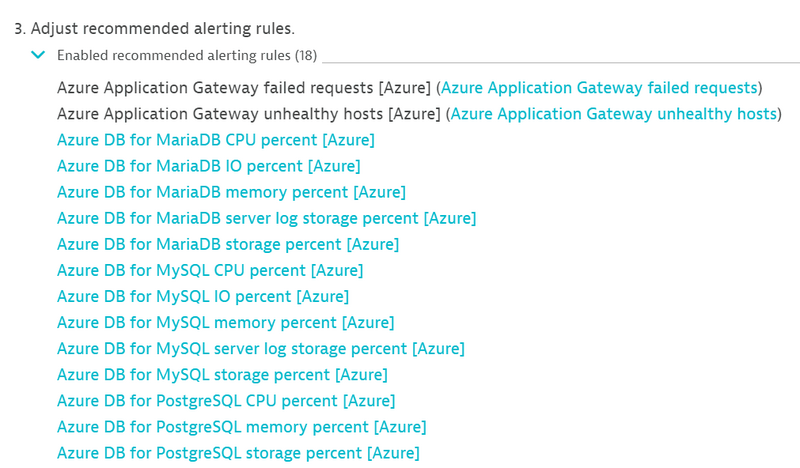
Task: Open Azure DB for MariaDB CPU percent rule
Action: pos(215,140)
